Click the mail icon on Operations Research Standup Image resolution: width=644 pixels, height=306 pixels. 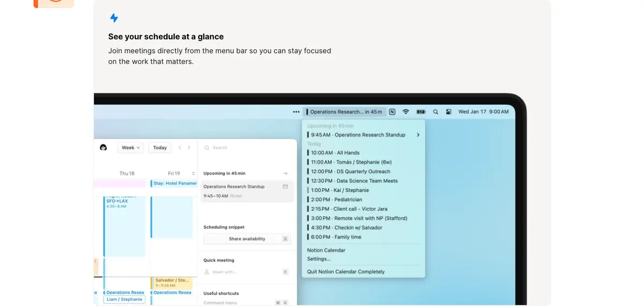tap(286, 187)
